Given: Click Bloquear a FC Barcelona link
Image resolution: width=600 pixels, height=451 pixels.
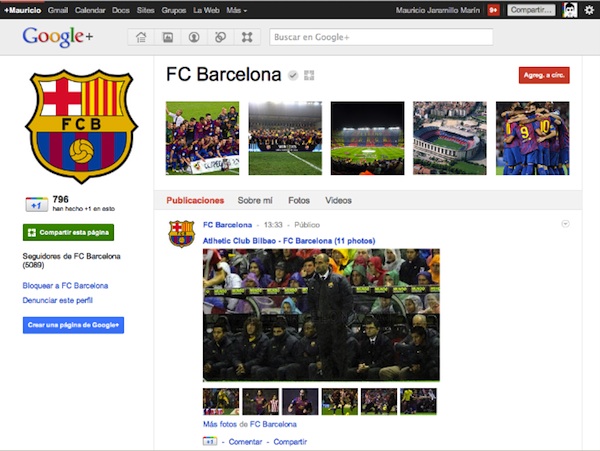Looking at the screenshot, I should click(x=65, y=286).
